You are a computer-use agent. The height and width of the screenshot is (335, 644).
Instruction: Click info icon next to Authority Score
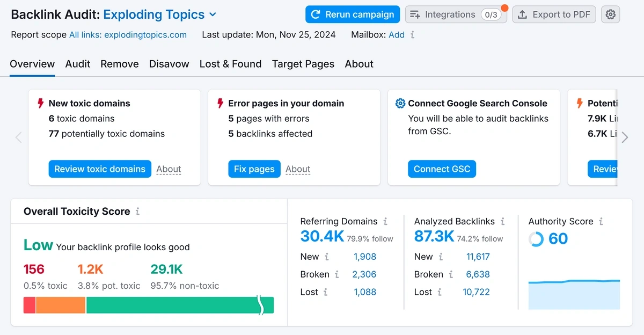601,221
